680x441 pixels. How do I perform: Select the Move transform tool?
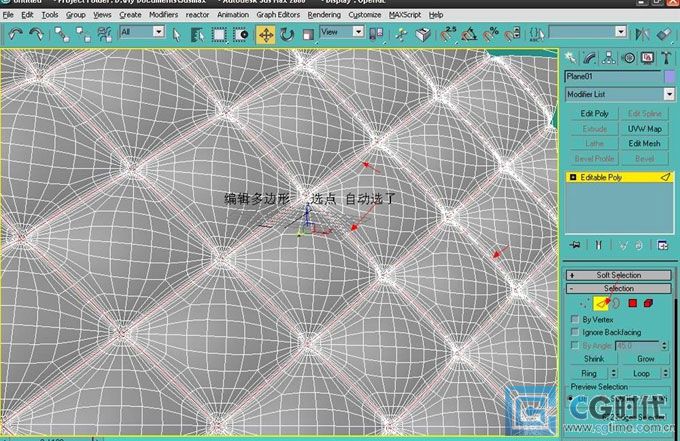(266, 34)
